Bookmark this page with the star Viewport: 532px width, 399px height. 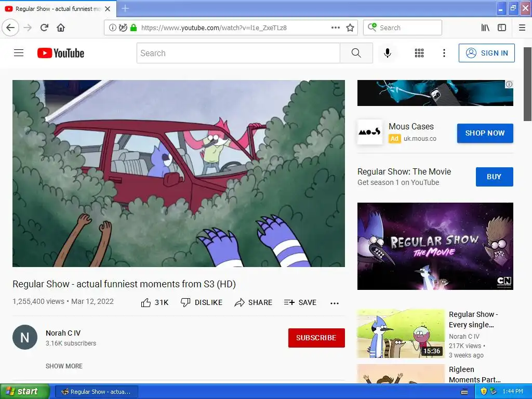pos(350,28)
